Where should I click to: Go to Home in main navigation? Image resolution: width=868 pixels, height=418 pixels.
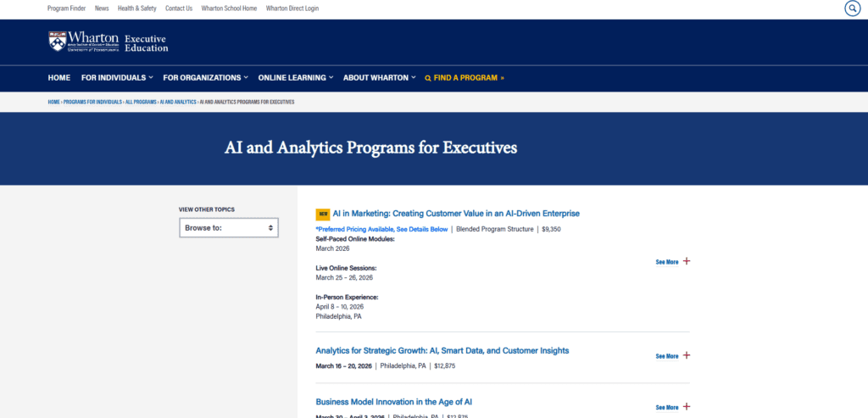pyautogui.click(x=59, y=77)
